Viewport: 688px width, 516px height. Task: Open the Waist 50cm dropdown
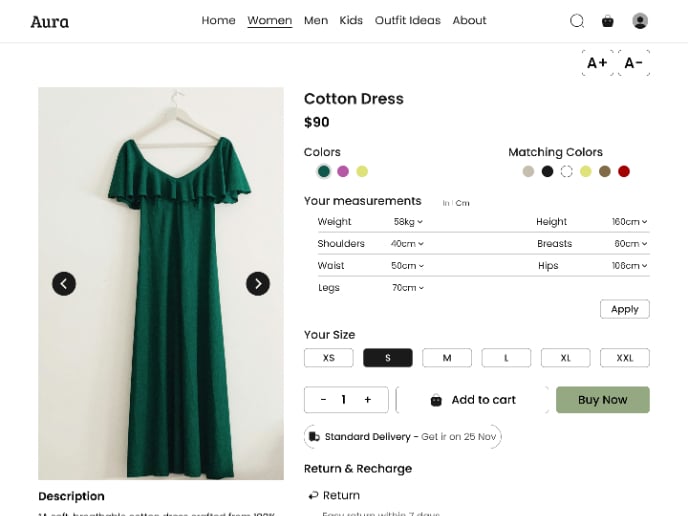click(x=408, y=265)
